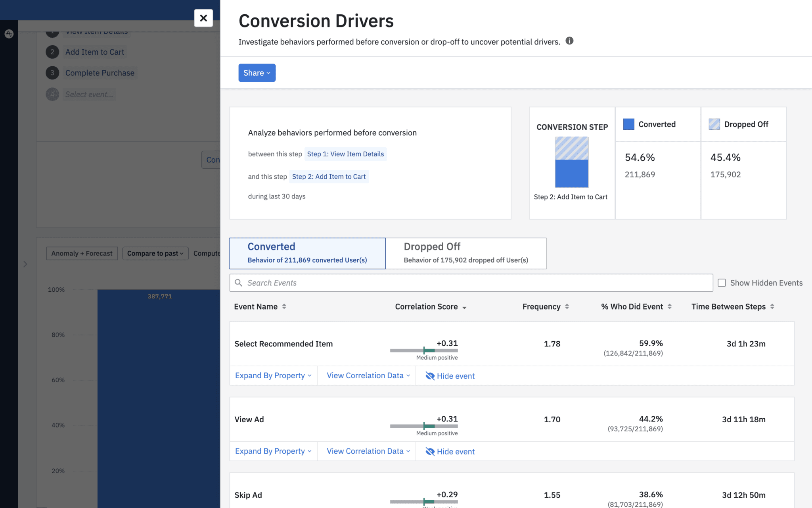
Task: Select the Converted tab
Action: (x=306, y=253)
